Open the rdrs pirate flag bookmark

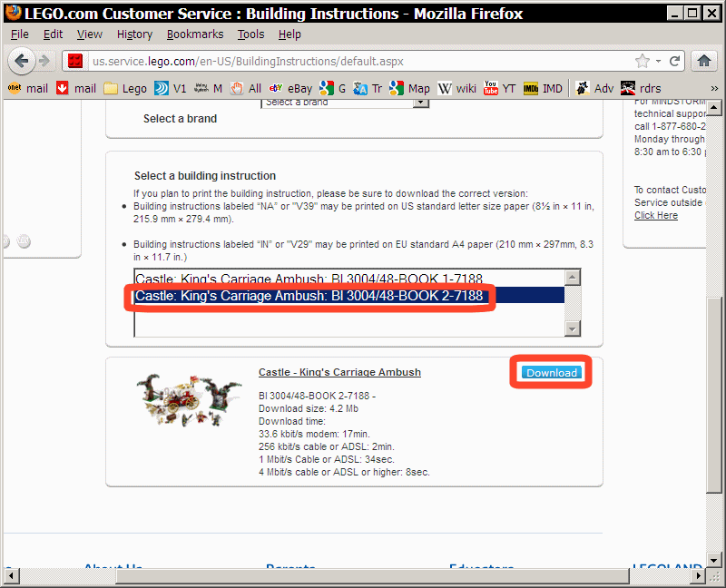click(x=641, y=88)
